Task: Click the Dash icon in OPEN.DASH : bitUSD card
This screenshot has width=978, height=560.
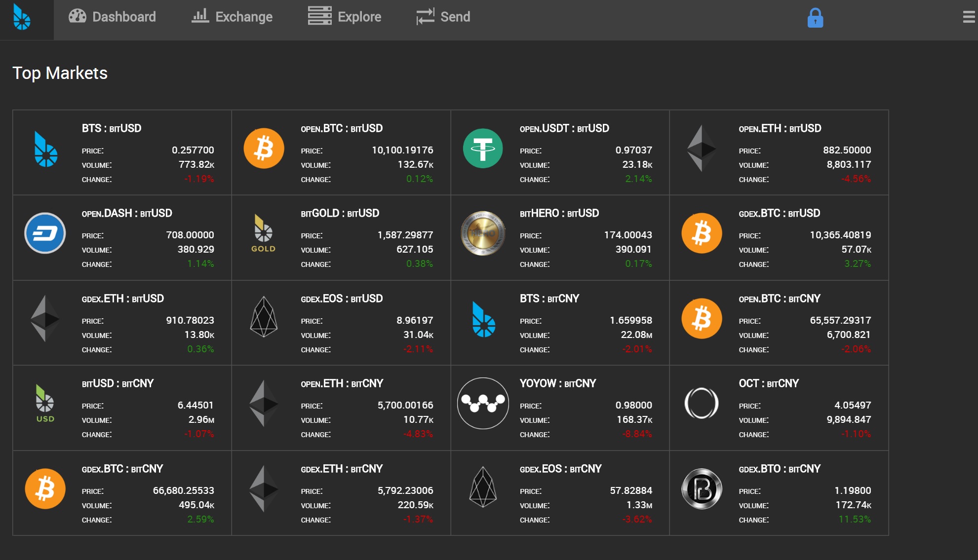Action: (x=45, y=233)
